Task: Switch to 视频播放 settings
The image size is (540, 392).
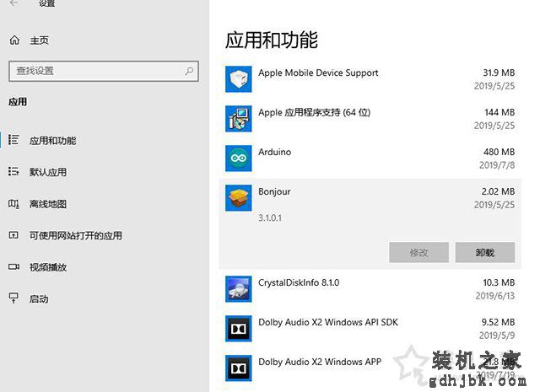Action: [x=48, y=267]
